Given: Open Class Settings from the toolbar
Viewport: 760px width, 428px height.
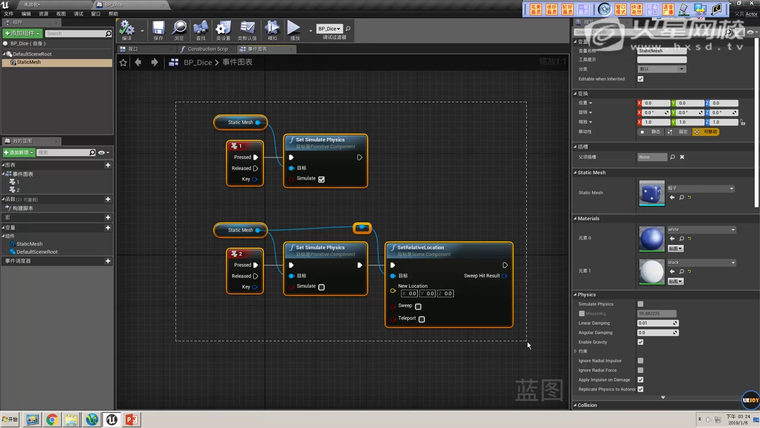Looking at the screenshot, I should [x=221, y=29].
